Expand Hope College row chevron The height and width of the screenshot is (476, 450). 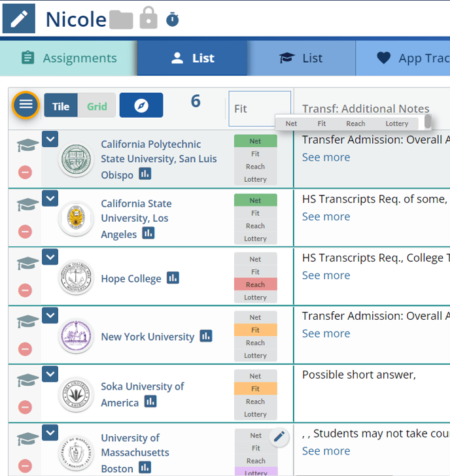(x=50, y=257)
